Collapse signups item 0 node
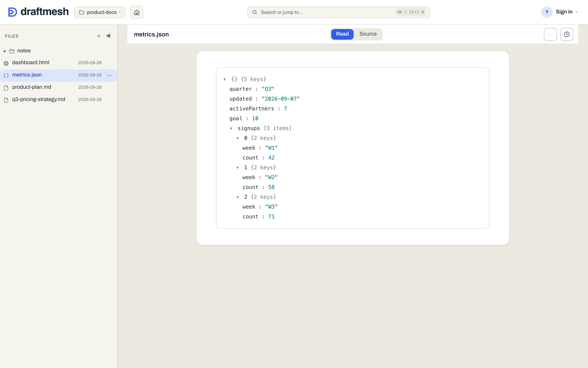 238,138
